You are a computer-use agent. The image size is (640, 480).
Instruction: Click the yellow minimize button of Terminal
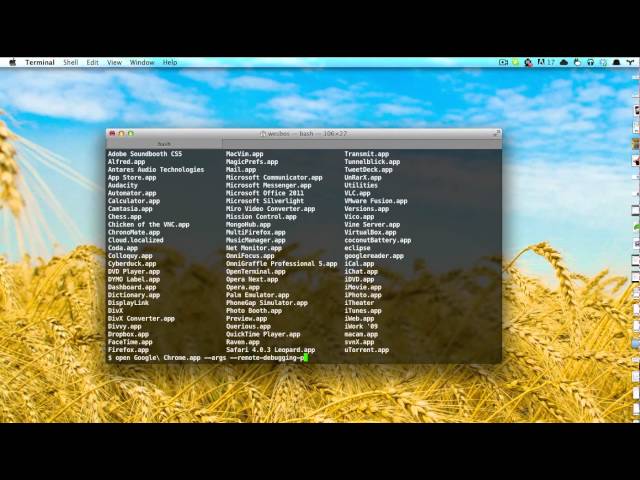121,133
